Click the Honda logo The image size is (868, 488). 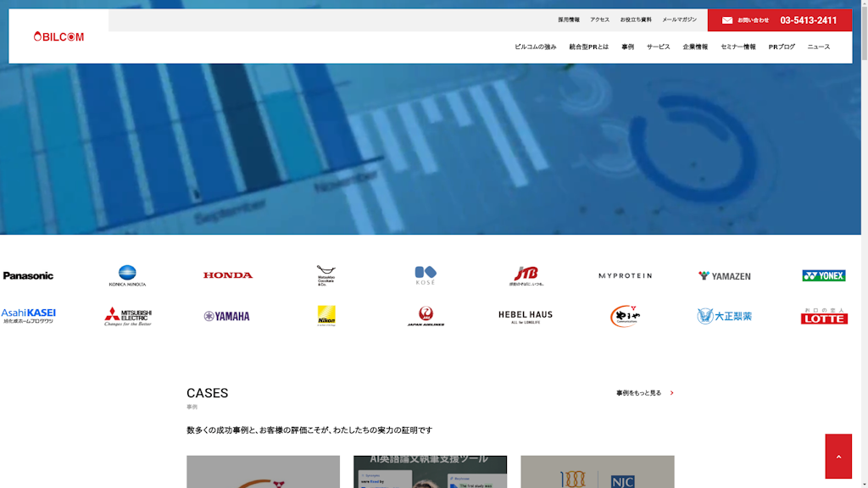coord(227,275)
